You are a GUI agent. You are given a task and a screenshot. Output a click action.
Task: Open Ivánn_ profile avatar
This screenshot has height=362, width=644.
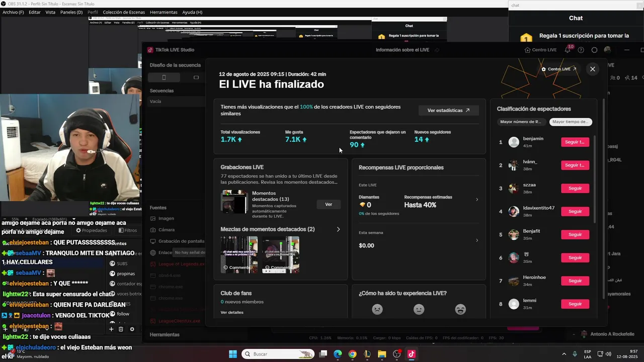(x=514, y=165)
